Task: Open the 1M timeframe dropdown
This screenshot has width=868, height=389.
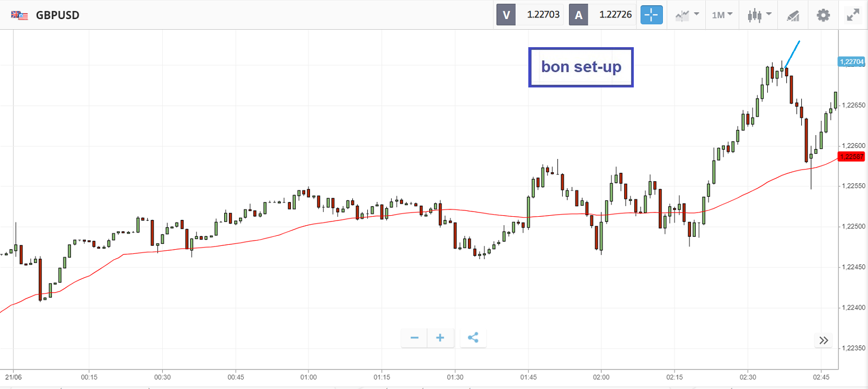Action: [722, 15]
